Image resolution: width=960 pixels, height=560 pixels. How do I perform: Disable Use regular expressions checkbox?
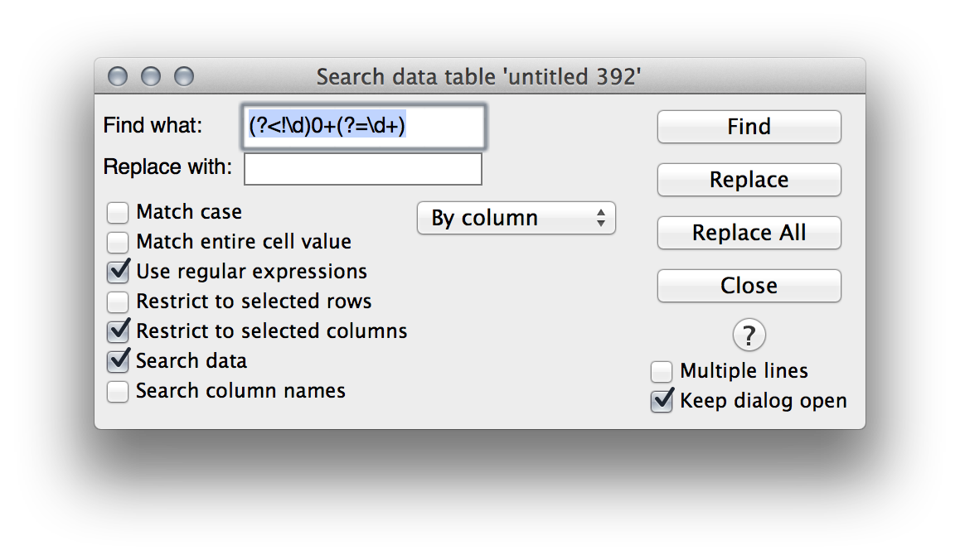pos(119,272)
